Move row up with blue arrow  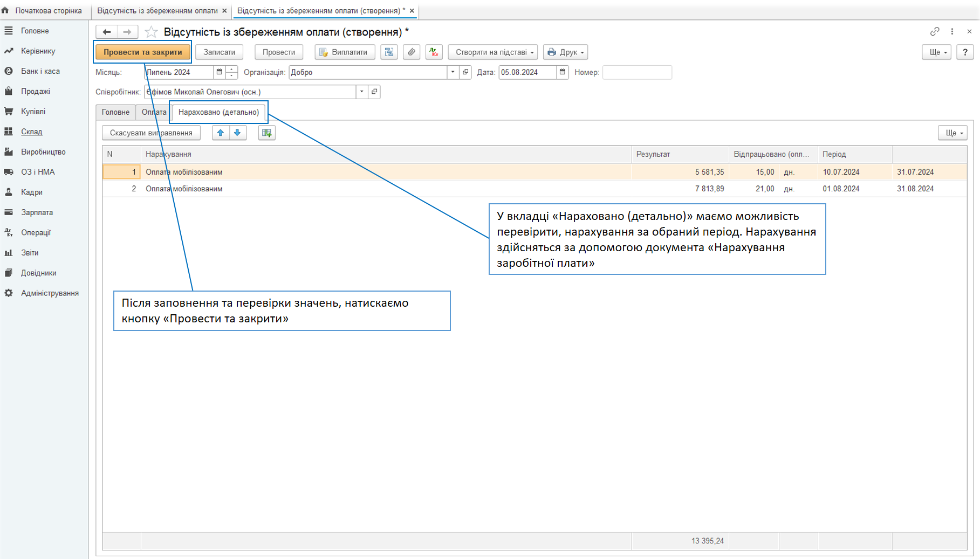[221, 133]
